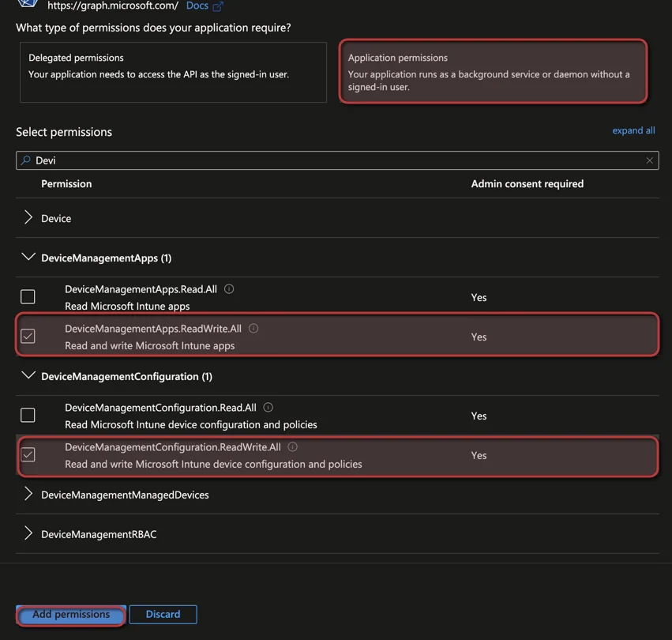This screenshot has width=672, height=640.
Task: Click the Select permissions heading
Action: pyautogui.click(x=64, y=132)
